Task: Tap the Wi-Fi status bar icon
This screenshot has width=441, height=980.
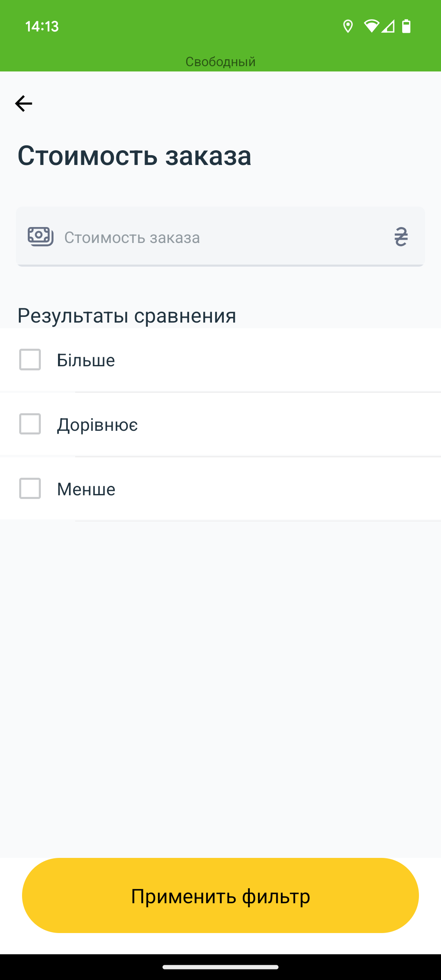Action: [372, 27]
